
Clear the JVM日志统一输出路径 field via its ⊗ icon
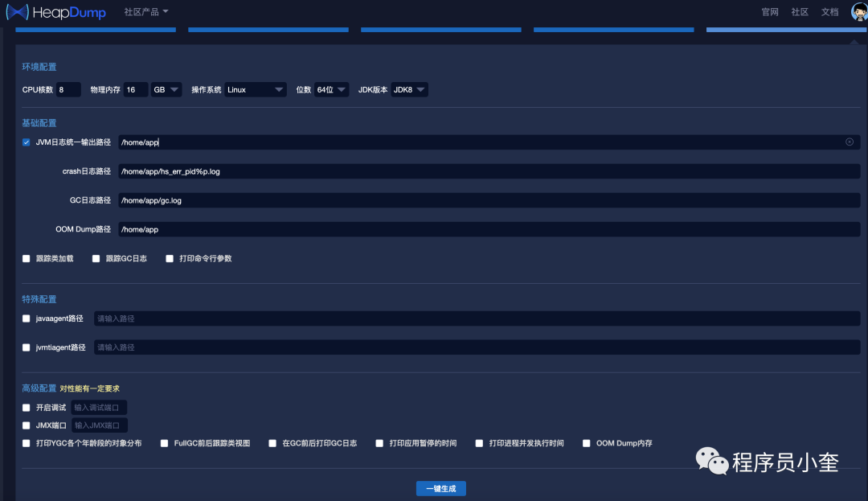coord(850,142)
